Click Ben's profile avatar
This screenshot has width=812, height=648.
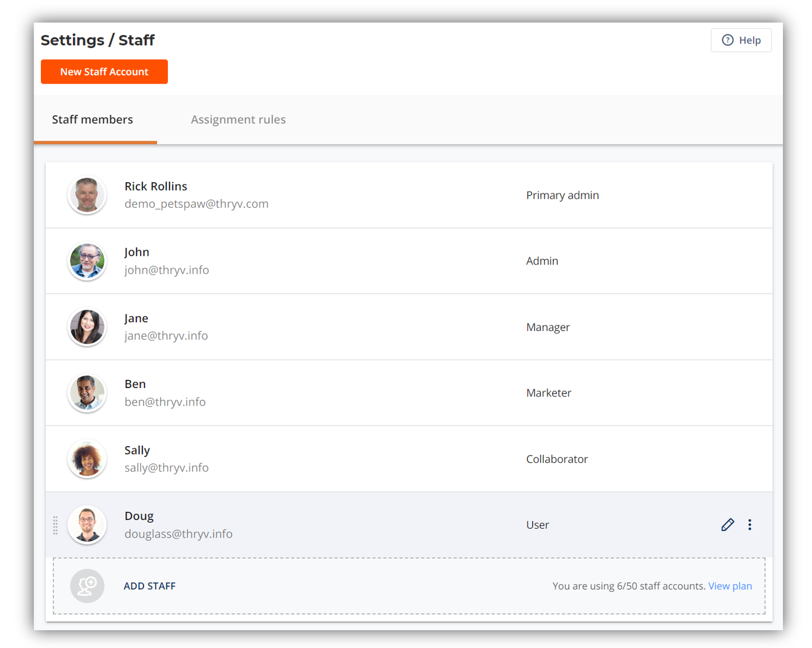click(x=87, y=393)
